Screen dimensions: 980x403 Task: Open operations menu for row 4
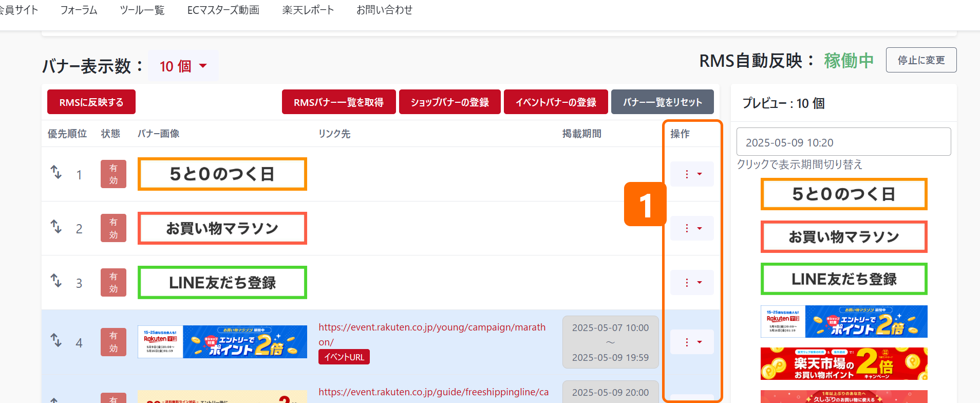pos(692,342)
